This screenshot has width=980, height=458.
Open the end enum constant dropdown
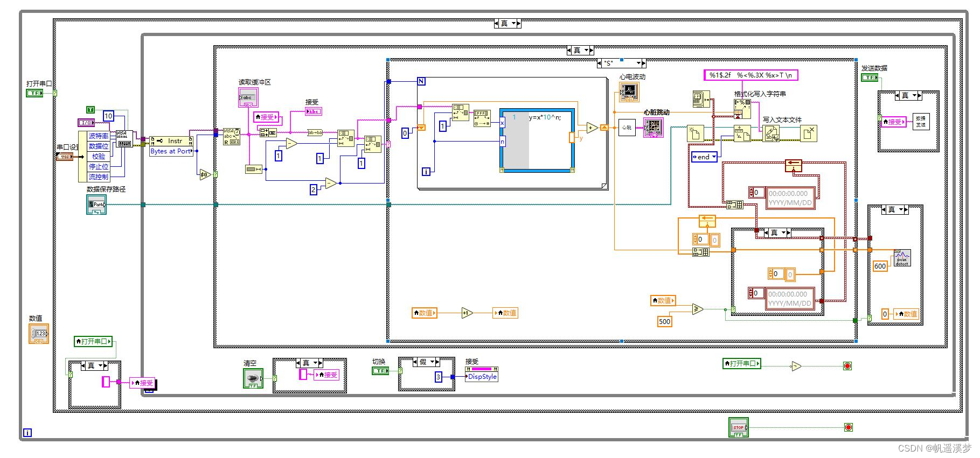705,157
